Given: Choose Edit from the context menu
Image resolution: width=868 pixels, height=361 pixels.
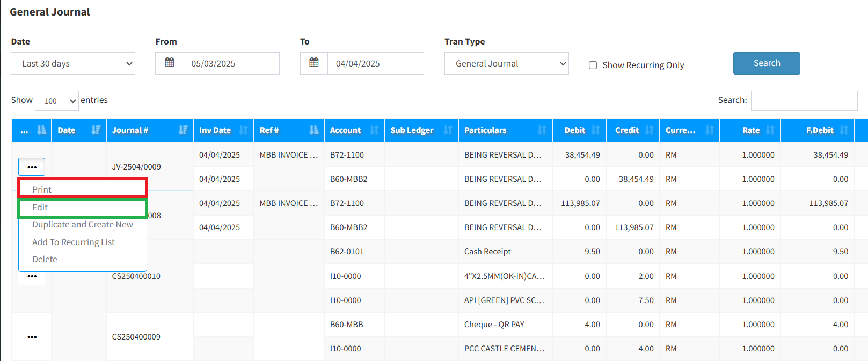Looking at the screenshot, I should [x=40, y=207].
